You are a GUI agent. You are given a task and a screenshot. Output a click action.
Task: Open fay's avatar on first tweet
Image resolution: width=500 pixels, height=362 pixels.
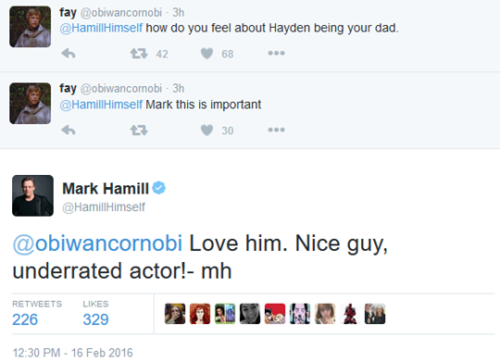point(30,27)
